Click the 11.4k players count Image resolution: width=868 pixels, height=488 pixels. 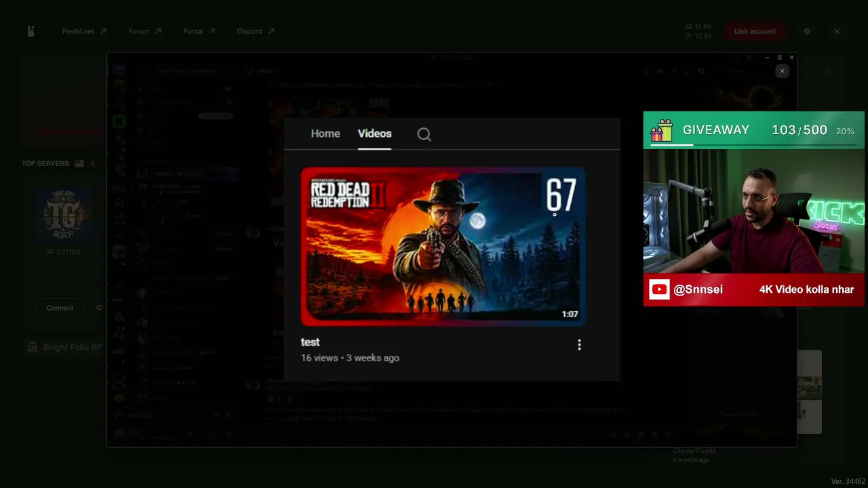(698, 26)
